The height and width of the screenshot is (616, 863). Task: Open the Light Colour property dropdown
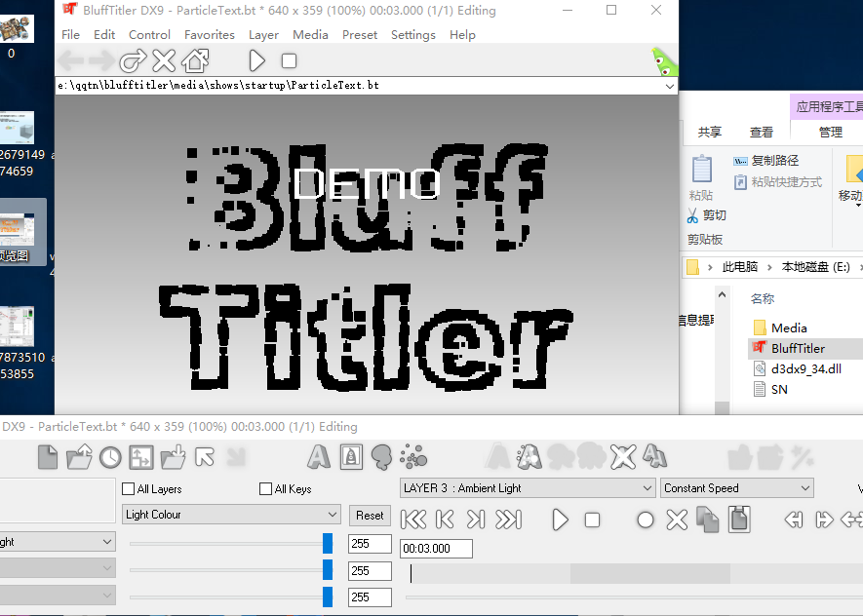point(231,515)
